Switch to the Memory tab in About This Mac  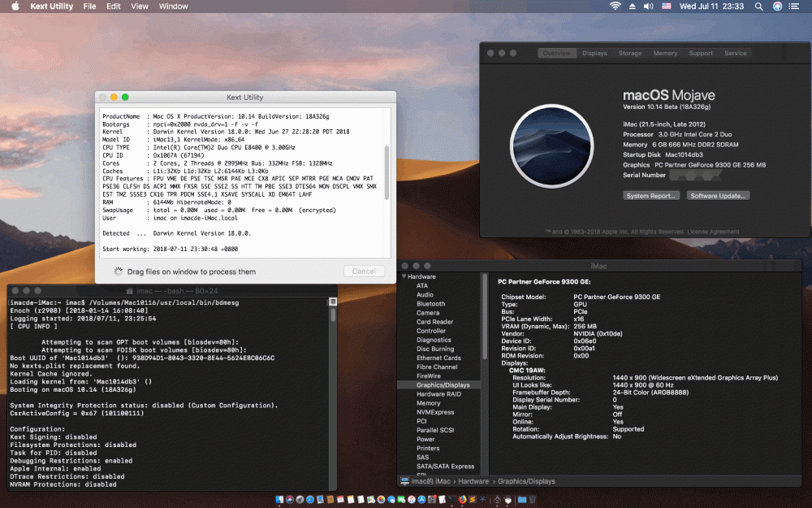click(x=665, y=53)
